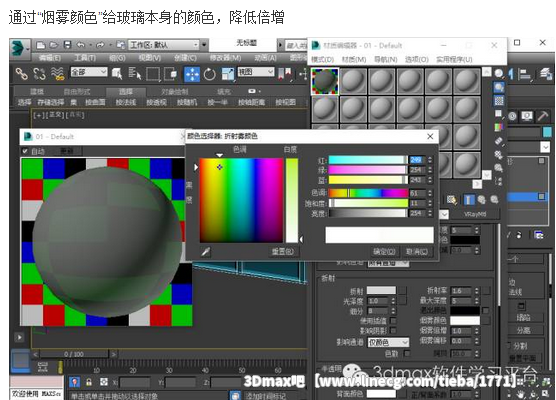Screen dimensions: 556x400
Task: Click the color eyedropper in color selector
Action: point(206,252)
